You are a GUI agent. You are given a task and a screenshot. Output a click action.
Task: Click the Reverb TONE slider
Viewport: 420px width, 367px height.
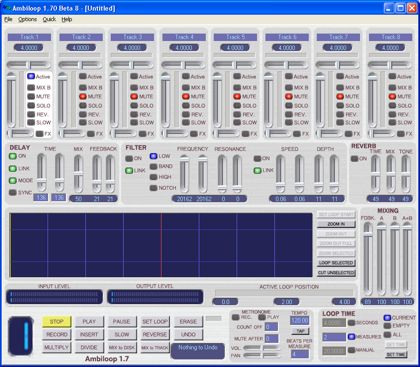405,174
